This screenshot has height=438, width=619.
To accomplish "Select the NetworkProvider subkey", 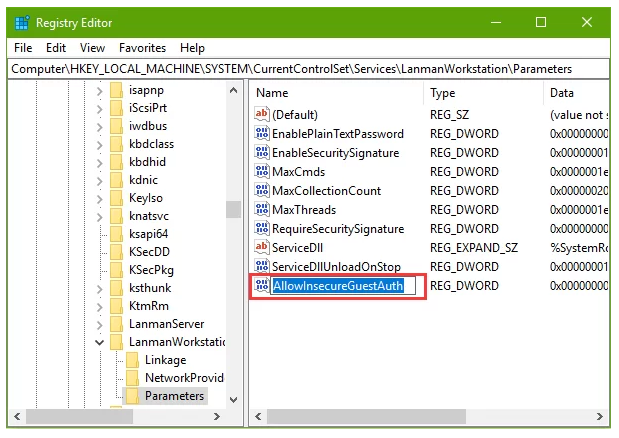I will 184,378.
